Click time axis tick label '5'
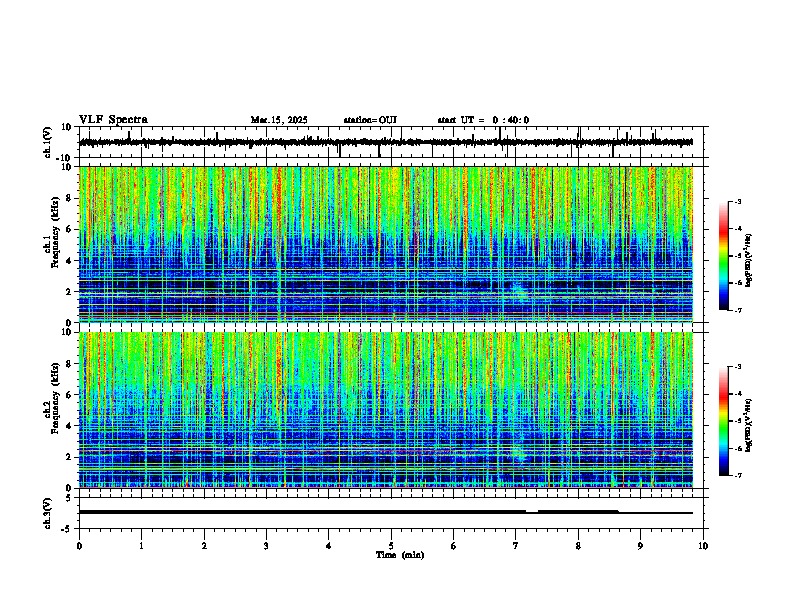Image resolution: width=792 pixels, height=612 pixels. pos(391,546)
